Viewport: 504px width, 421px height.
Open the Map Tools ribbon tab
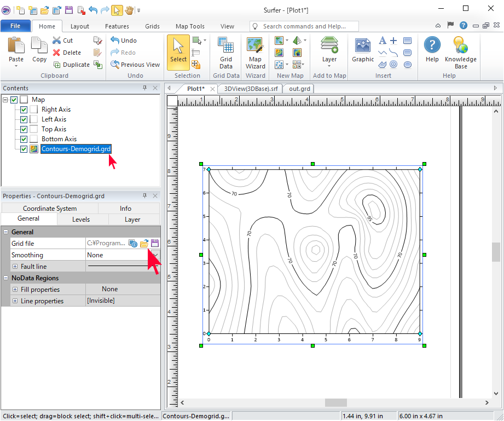(190, 26)
